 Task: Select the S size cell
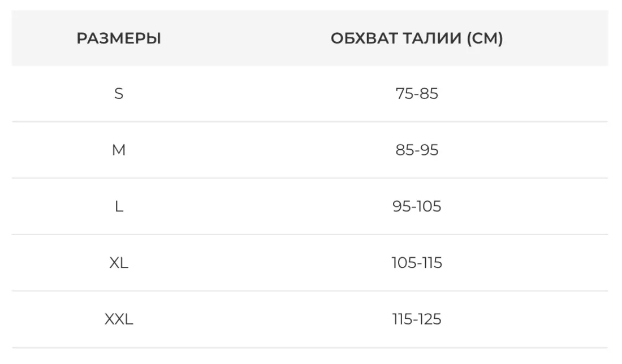(x=119, y=93)
